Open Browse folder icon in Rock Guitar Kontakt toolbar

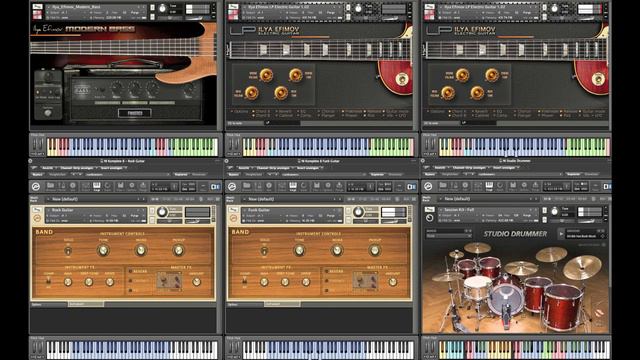click(51, 186)
